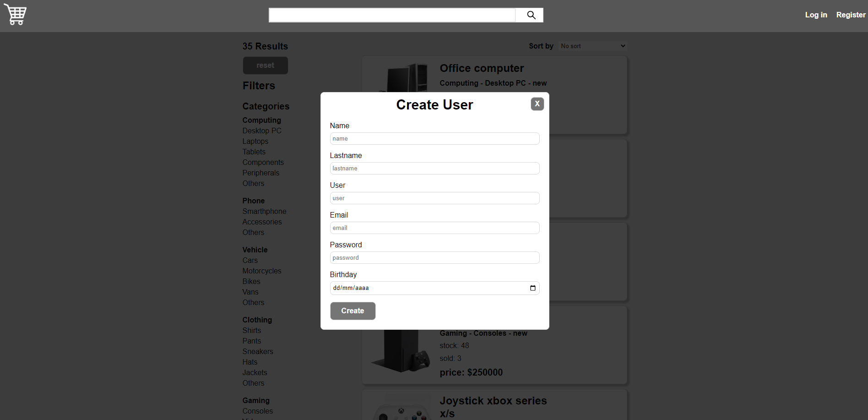Image resolution: width=868 pixels, height=420 pixels.
Task: Focus the Name input field
Action: (434, 138)
